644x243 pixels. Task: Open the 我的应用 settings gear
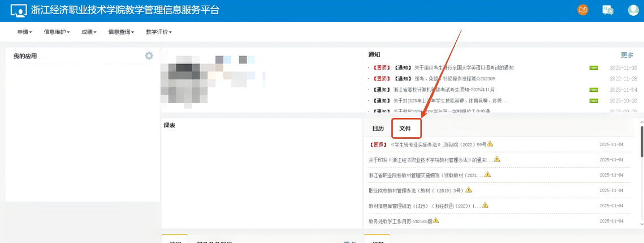149,56
